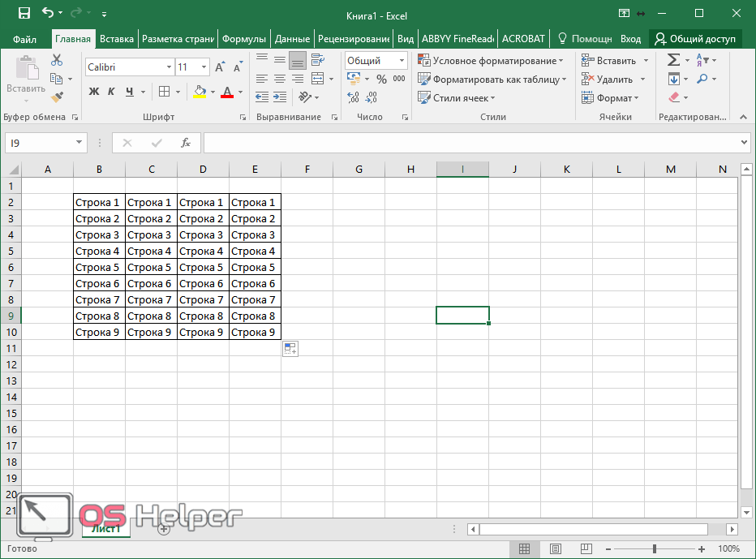Click the Insert Function fx icon

(x=185, y=143)
